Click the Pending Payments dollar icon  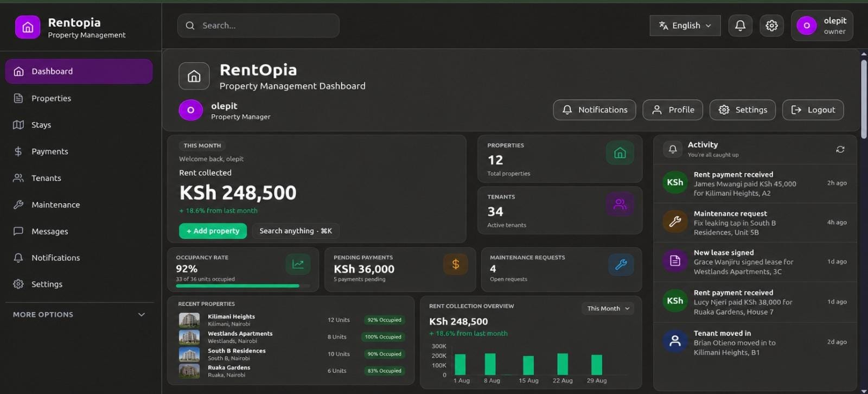pyautogui.click(x=456, y=264)
